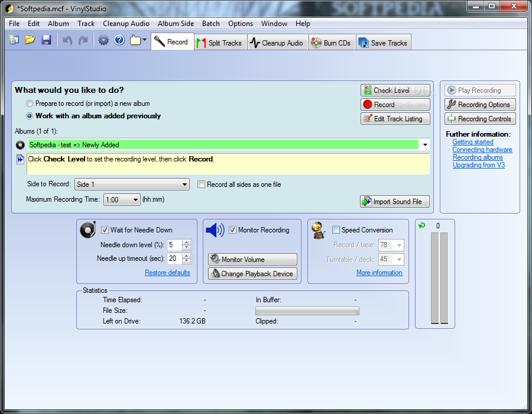Click the Monitor Volume button
Viewport: 532px width, 414px height.
[252, 259]
